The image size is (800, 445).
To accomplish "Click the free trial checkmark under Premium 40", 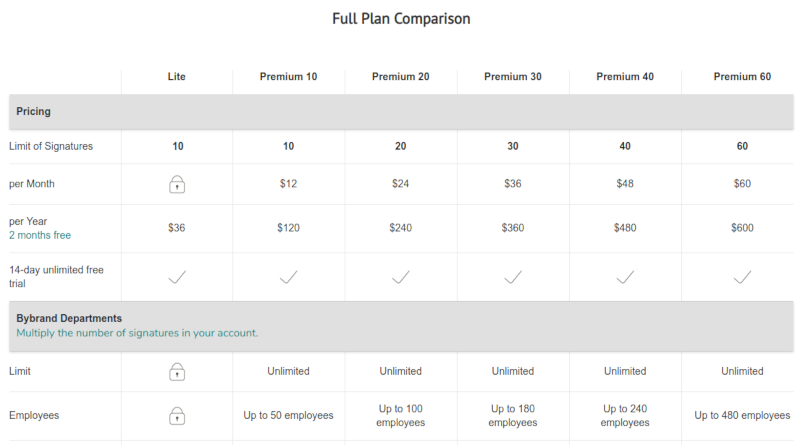I will [625, 277].
